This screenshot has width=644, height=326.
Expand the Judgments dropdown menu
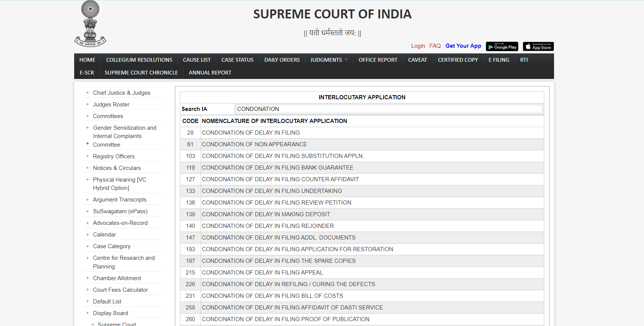(329, 60)
